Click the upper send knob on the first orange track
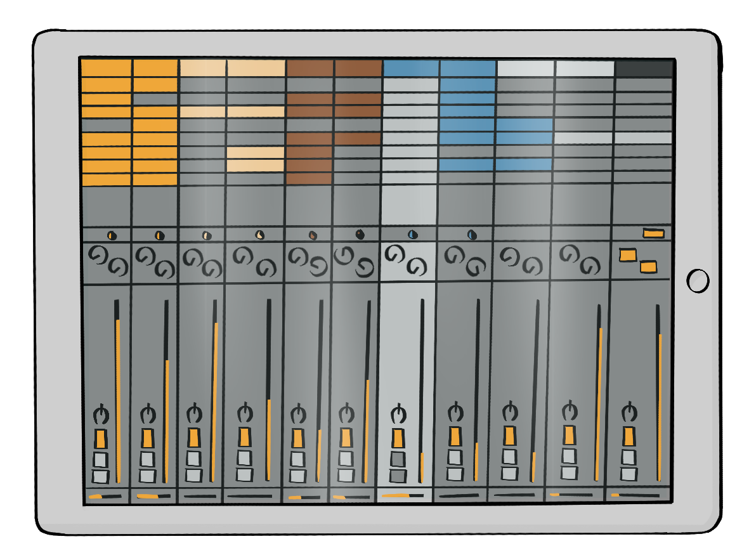 tap(98, 255)
